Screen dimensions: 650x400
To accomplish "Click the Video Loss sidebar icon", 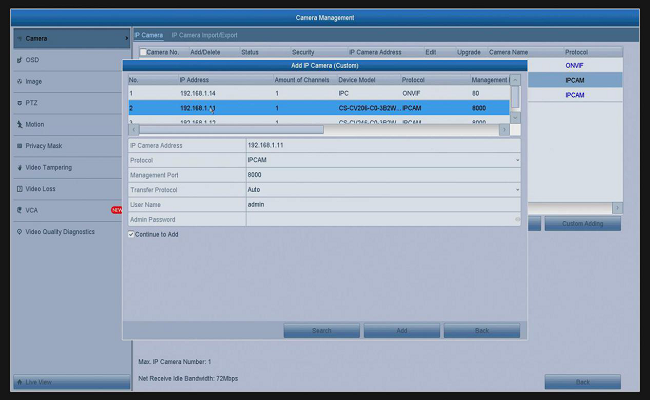I will (19, 189).
